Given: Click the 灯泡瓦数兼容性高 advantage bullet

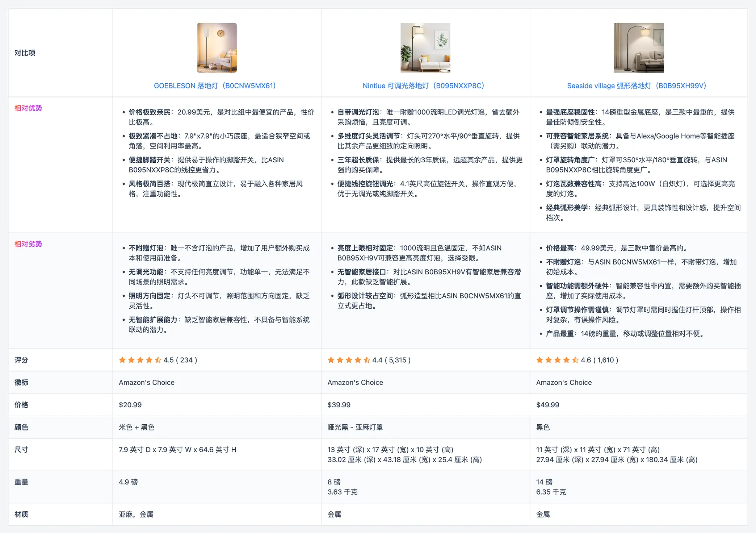Looking at the screenshot, I should 640,189.
